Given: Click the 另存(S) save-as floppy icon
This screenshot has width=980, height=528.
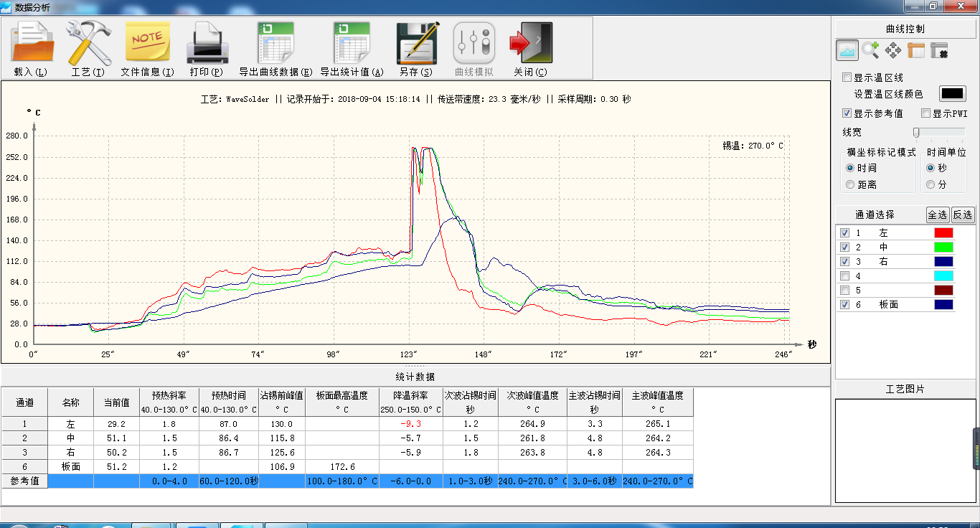Looking at the screenshot, I should point(417,43).
